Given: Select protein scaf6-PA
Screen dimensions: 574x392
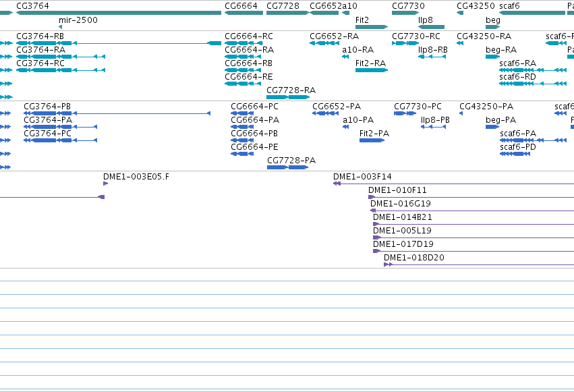Looking at the screenshot, I should pos(533,140).
